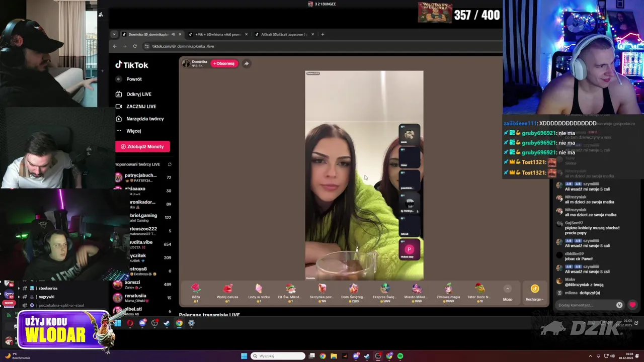Open Steam from the Windows taskbar
This screenshot has width=644, height=362.
coord(367,356)
